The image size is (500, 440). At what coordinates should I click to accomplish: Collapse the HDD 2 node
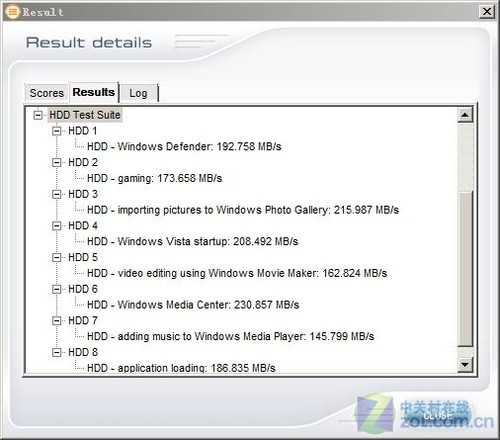(x=57, y=163)
